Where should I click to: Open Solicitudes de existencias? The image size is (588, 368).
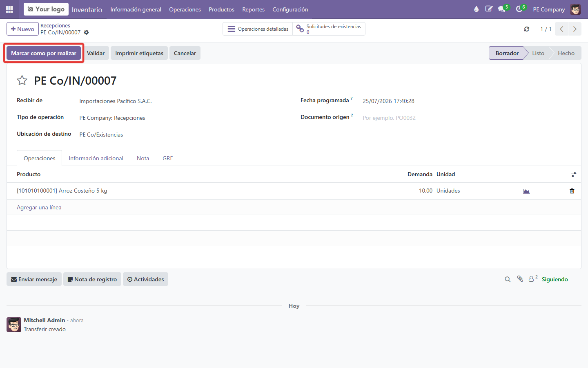(329, 29)
